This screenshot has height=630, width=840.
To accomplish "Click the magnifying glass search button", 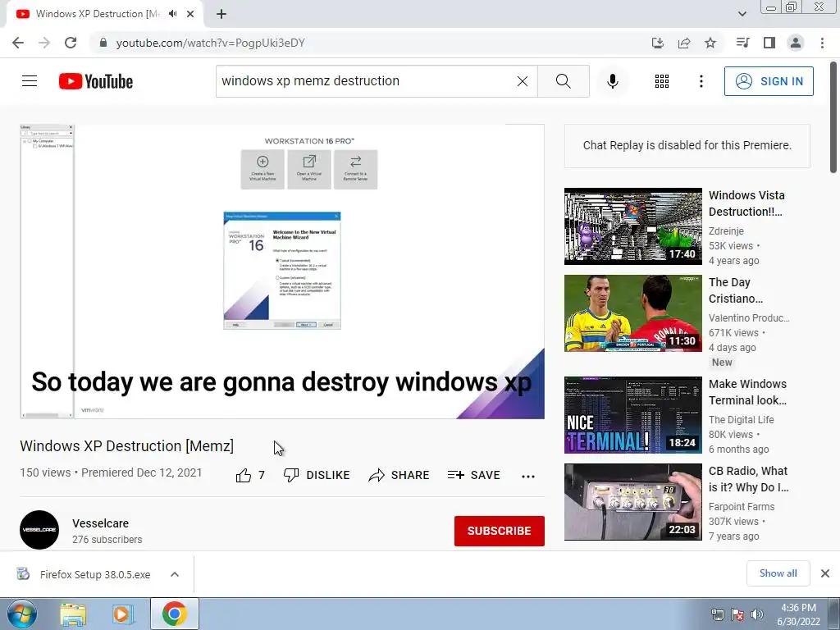I will coord(563,81).
